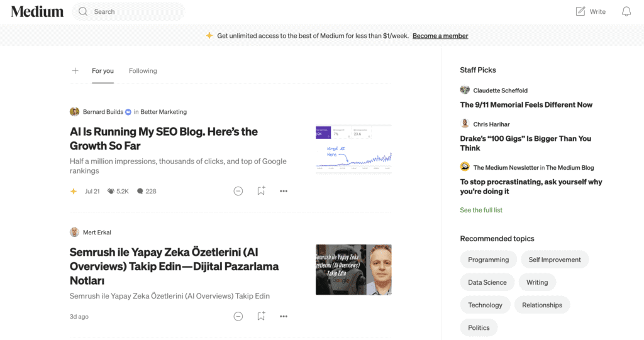The height and width of the screenshot is (340, 644).
Task: Open AI Is Running My SEO Blog article
Action: point(164,138)
